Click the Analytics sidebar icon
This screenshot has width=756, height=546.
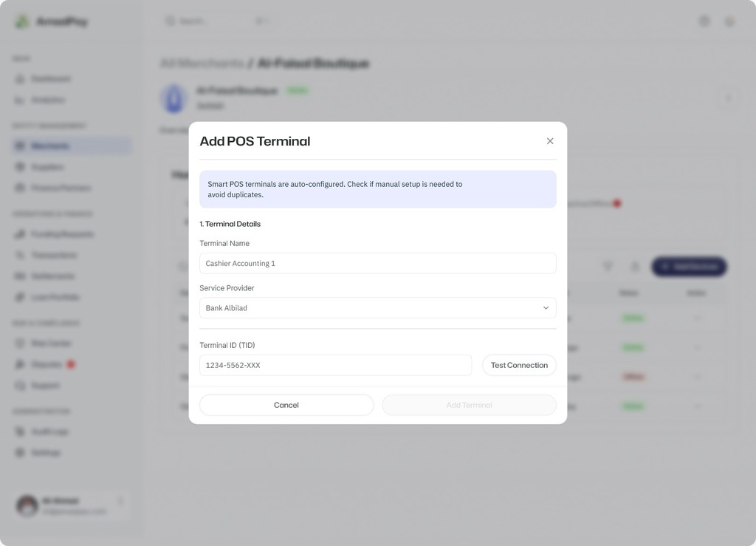click(20, 100)
